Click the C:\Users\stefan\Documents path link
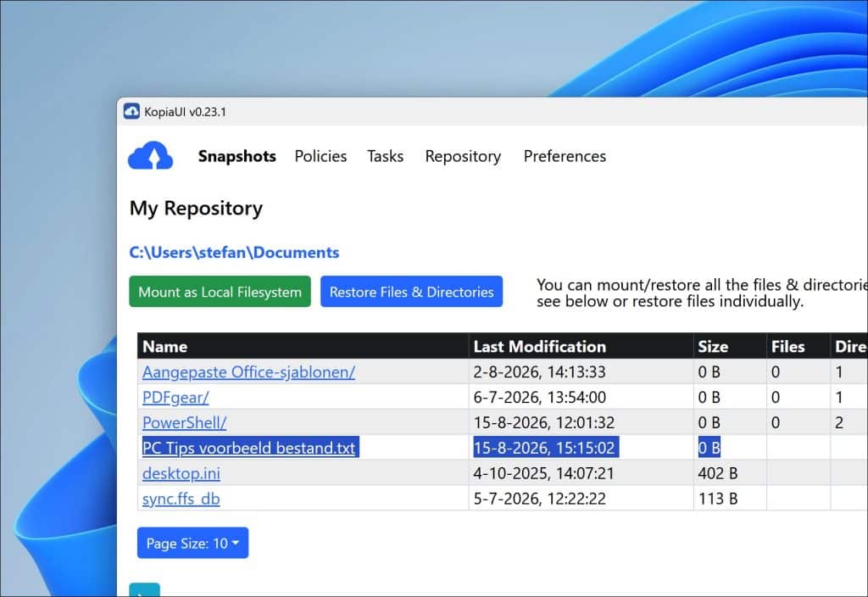This screenshot has width=868, height=597. (234, 253)
